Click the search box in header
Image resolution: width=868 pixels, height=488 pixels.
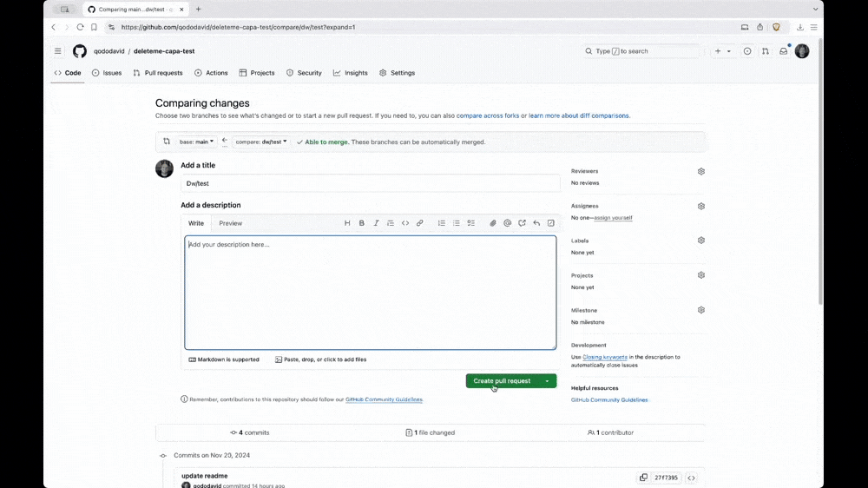641,51
